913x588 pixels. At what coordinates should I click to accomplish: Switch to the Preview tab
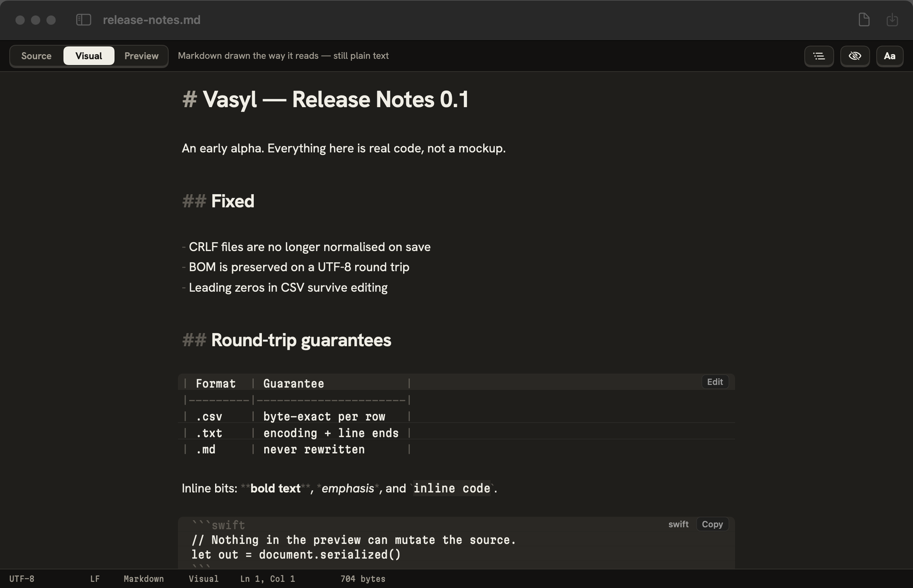141,56
